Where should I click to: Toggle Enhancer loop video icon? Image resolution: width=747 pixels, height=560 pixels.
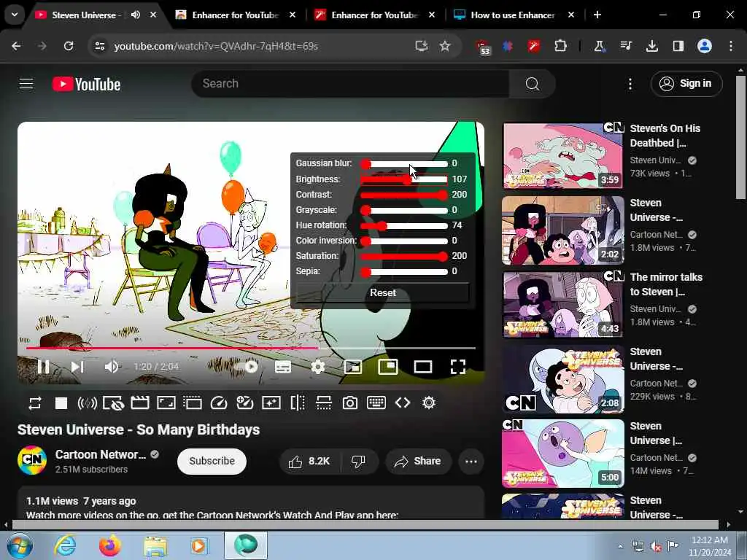coord(35,403)
